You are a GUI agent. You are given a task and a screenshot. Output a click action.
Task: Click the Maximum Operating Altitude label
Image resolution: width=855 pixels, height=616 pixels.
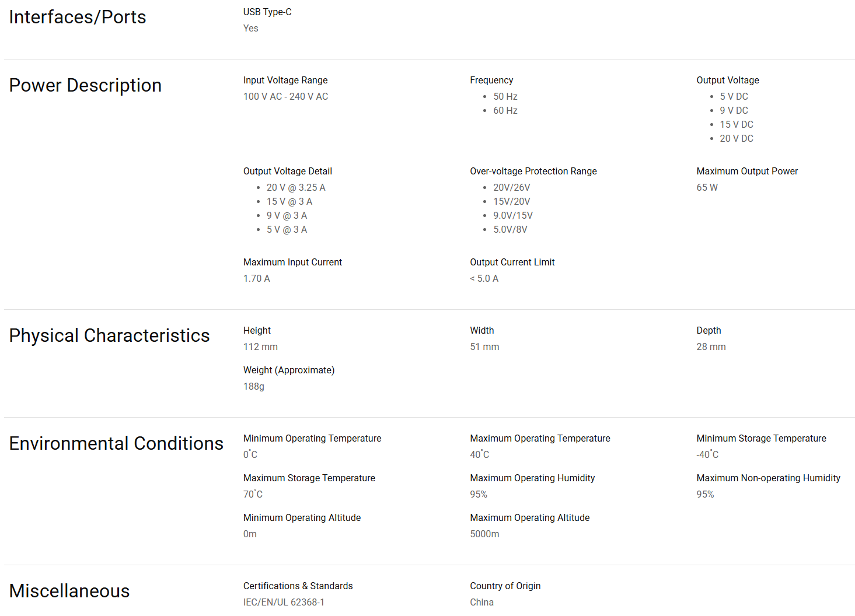point(529,518)
